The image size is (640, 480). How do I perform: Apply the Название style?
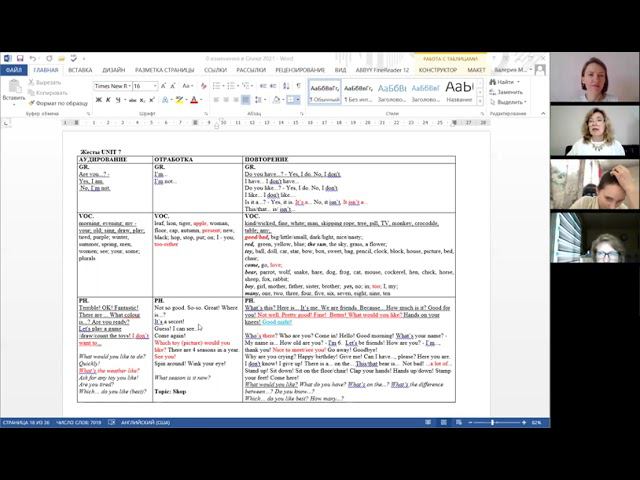(x=459, y=92)
